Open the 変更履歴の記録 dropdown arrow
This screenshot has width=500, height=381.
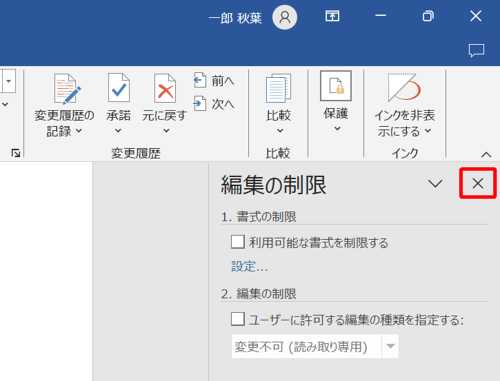pyautogui.click(x=79, y=131)
